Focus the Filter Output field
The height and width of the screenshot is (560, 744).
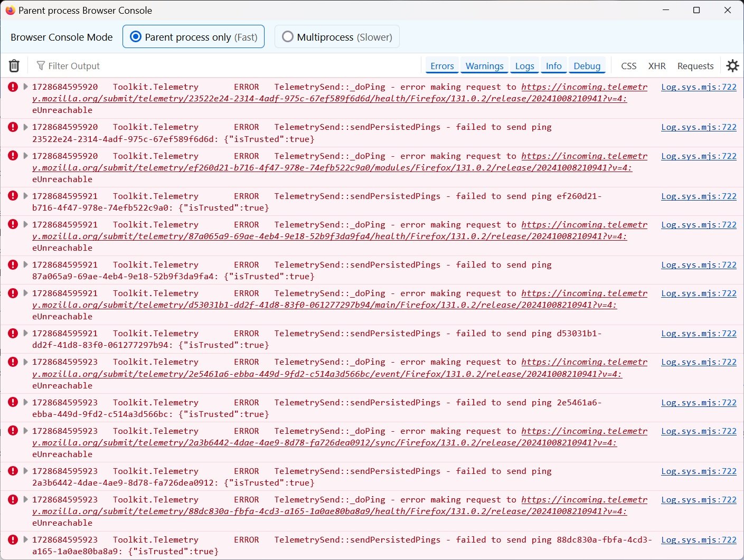click(x=227, y=66)
